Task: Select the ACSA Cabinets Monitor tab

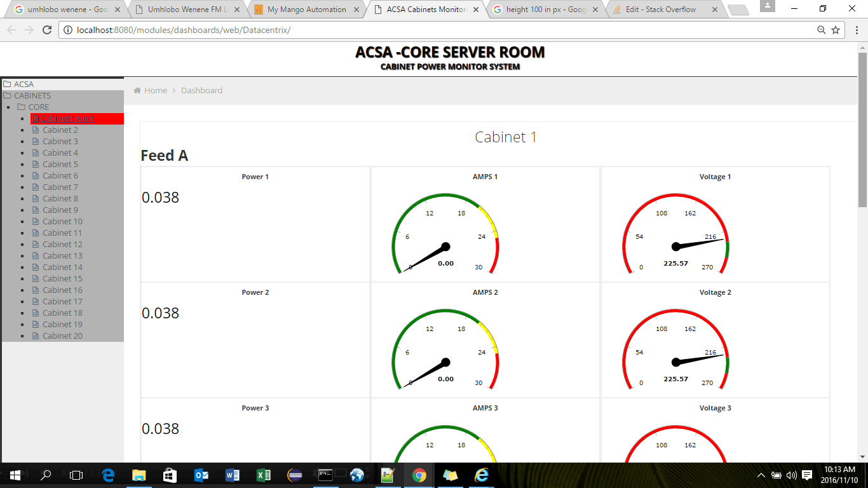Action: [425, 10]
